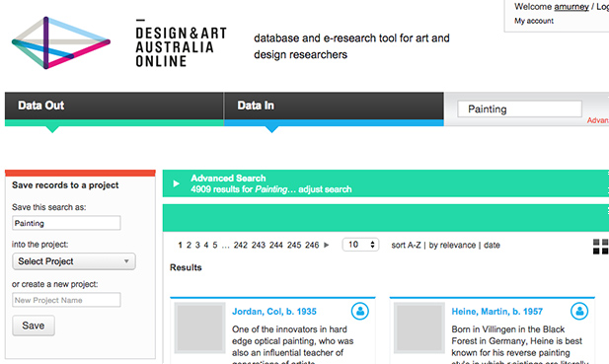Sort results by relevance
The height and width of the screenshot is (364, 609).
[452, 246]
